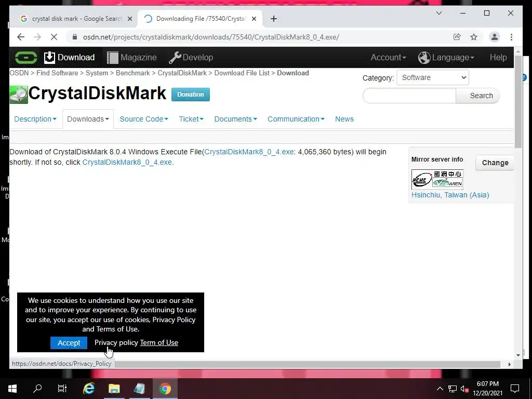This screenshot has width=532, height=399.
Task: Click the globe Language icon
Action: point(424,57)
